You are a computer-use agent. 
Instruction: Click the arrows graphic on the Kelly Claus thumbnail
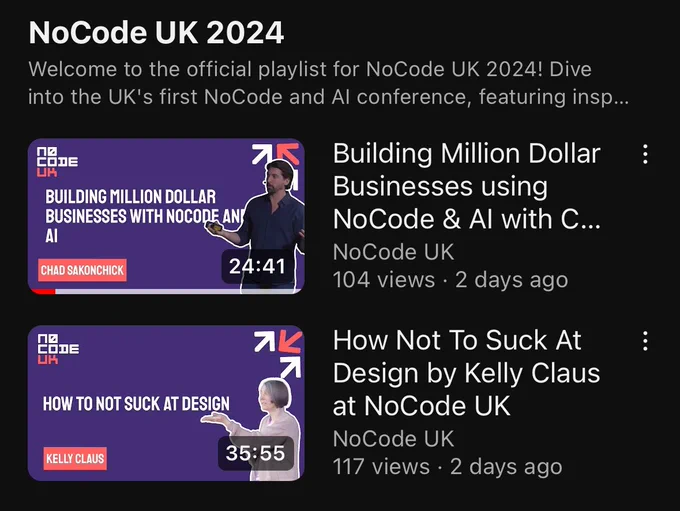pyautogui.click(x=278, y=354)
